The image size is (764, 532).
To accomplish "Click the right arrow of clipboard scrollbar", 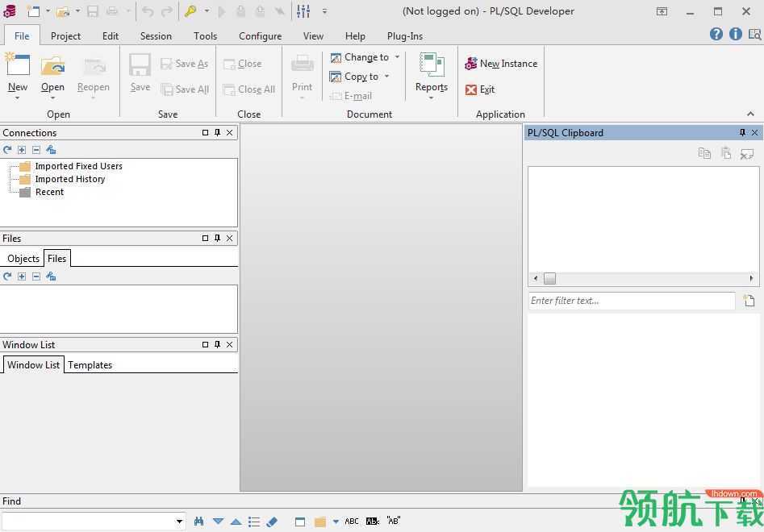I will [751, 278].
